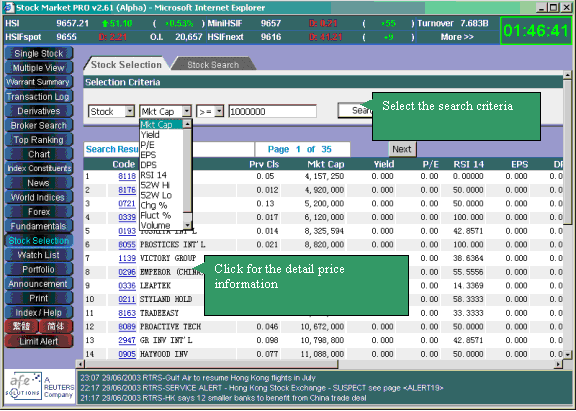
Task: Click the More >> link in header
Action: coord(457,37)
